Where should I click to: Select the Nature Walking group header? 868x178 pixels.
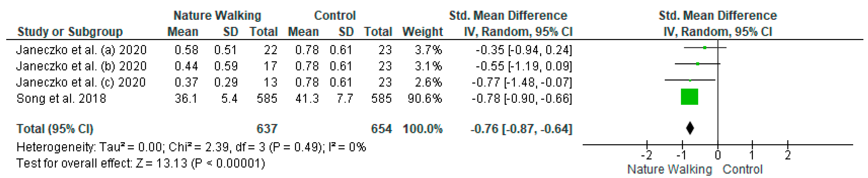[217, 15]
